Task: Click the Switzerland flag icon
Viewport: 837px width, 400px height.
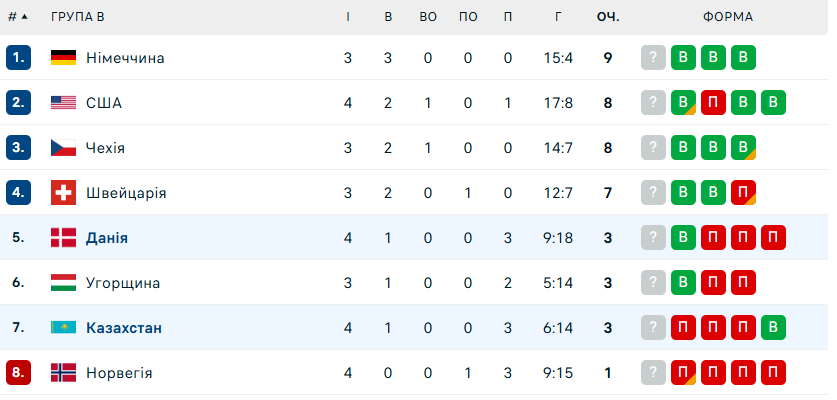Action: [x=64, y=193]
